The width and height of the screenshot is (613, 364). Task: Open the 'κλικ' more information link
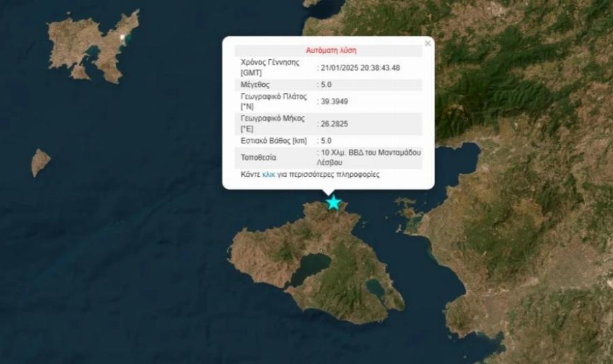point(268,175)
